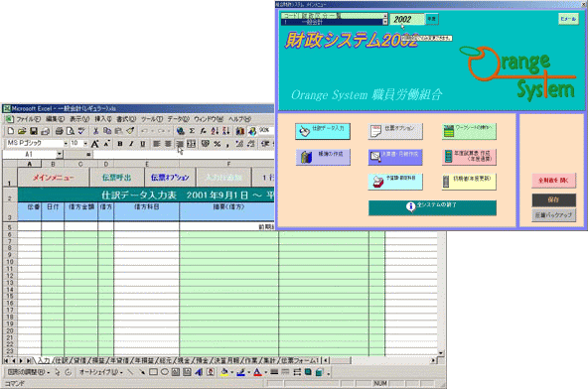This screenshot has width=588, height=389.
Task: Click the AutoSum sigma icon
Action: [x=192, y=131]
